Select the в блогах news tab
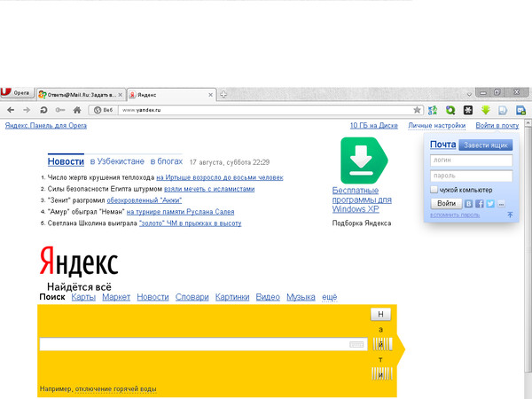The width and height of the screenshot is (532, 399). pyautogui.click(x=167, y=161)
